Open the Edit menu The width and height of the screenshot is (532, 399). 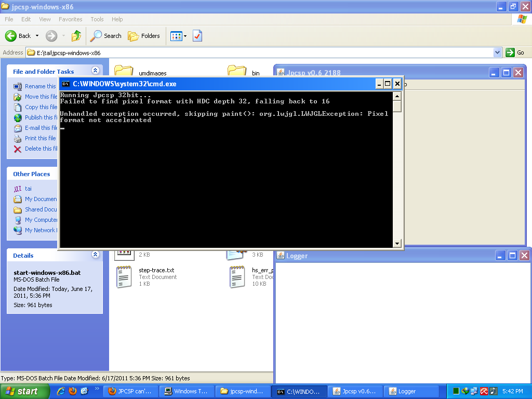tap(26, 19)
